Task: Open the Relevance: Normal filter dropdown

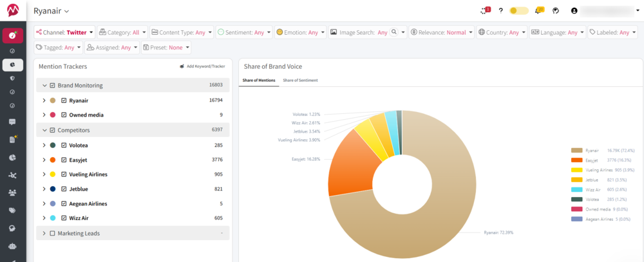Action: pos(442,32)
